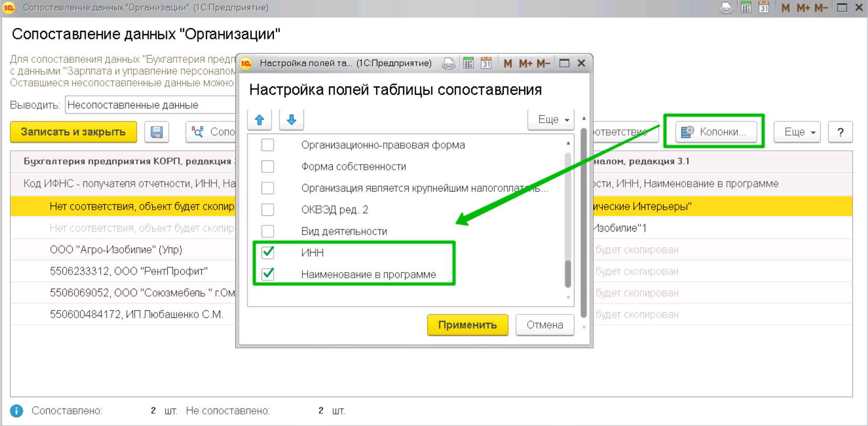Image resolution: width=868 pixels, height=426 pixels.
Task: Expand the Еще menu in dialog
Action: (551, 120)
